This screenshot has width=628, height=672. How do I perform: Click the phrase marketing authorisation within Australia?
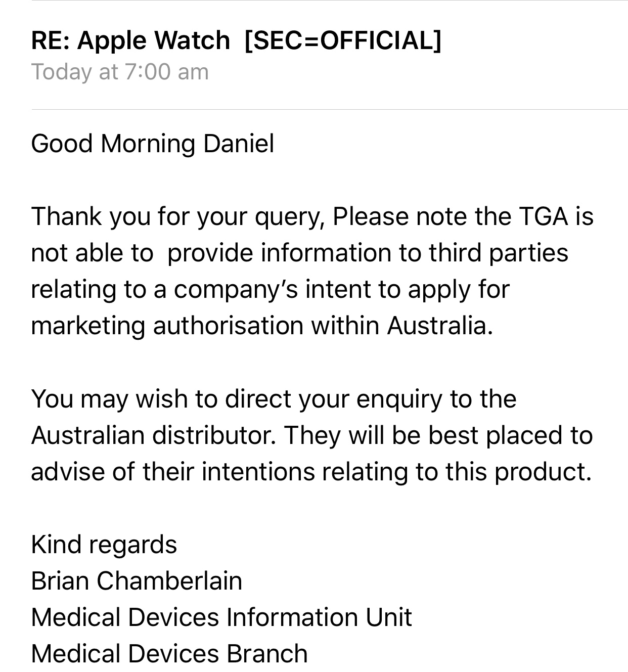pyautogui.click(x=262, y=326)
